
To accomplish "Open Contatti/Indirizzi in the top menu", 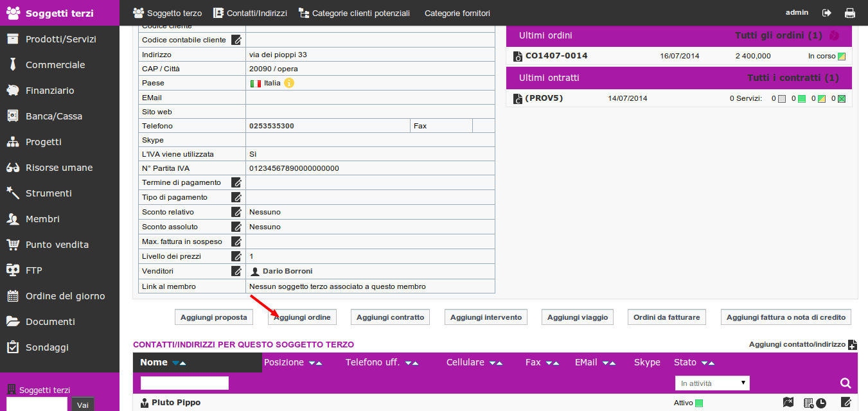I will point(250,13).
